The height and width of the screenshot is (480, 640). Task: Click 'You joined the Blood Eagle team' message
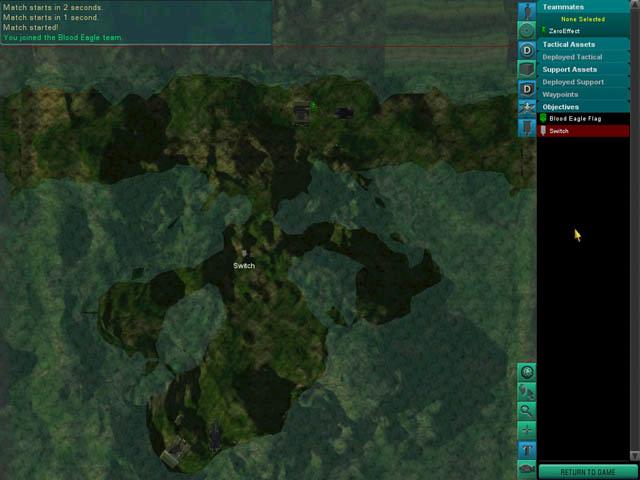(x=63, y=38)
